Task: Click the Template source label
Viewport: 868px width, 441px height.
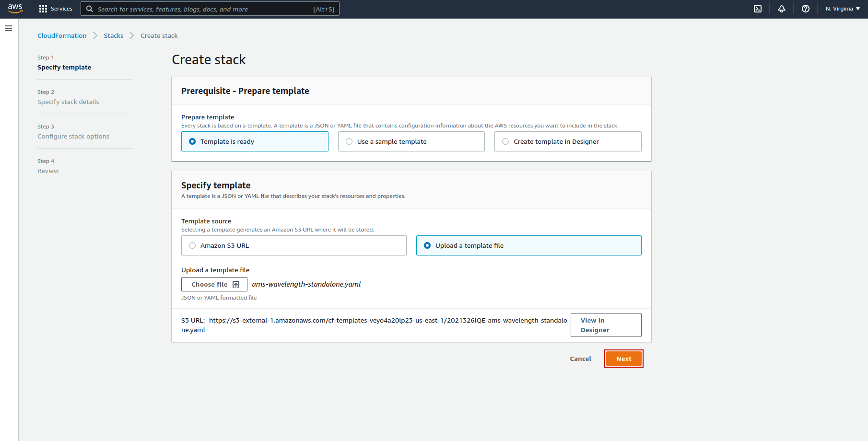Action: click(206, 221)
